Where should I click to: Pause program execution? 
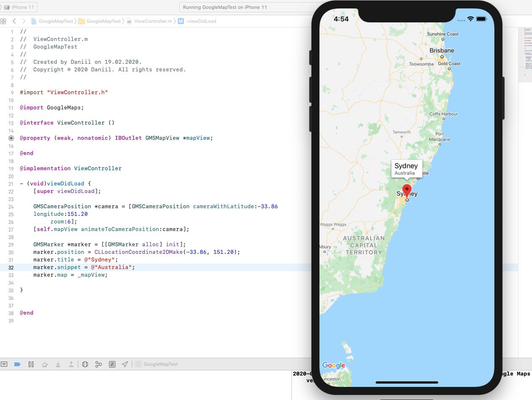click(31, 364)
